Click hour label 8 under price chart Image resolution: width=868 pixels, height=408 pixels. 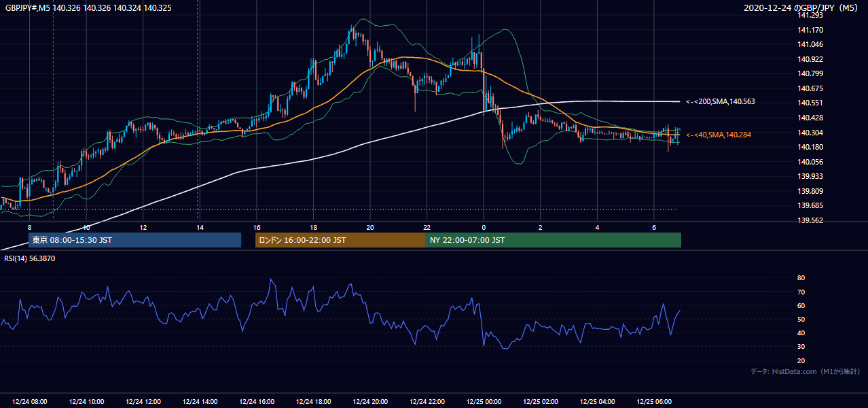click(29, 227)
